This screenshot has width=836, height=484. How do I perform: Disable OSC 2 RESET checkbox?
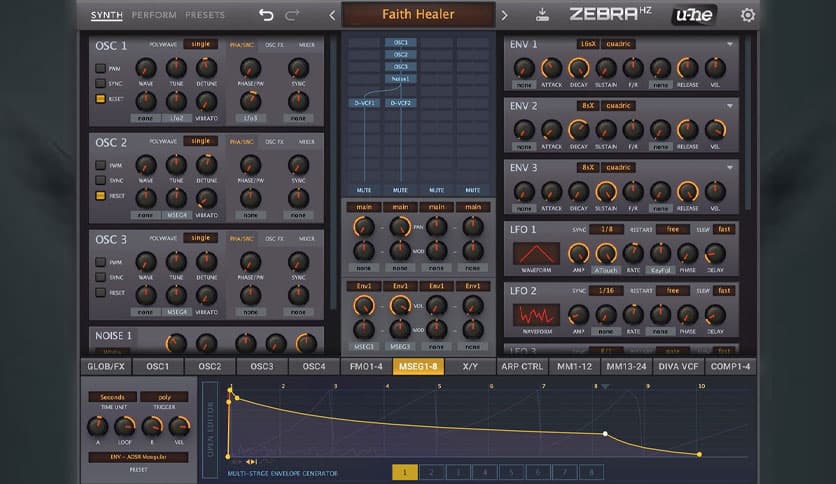click(x=100, y=196)
